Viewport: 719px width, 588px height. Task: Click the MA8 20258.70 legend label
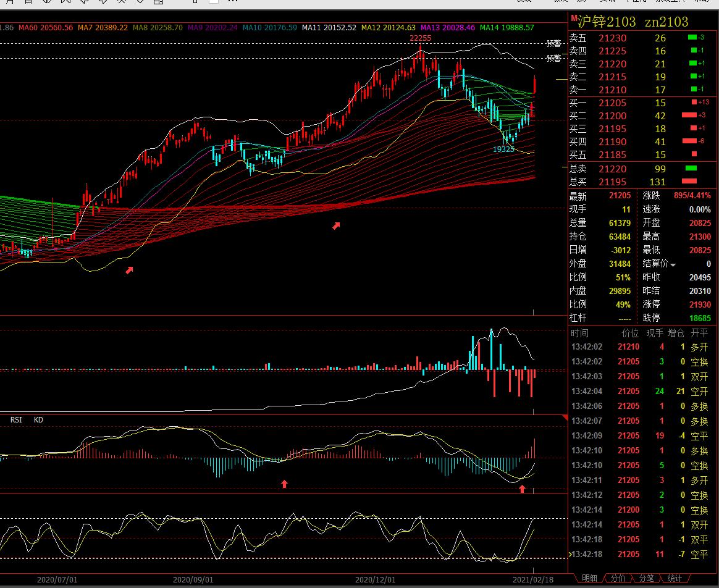(158, 28)
